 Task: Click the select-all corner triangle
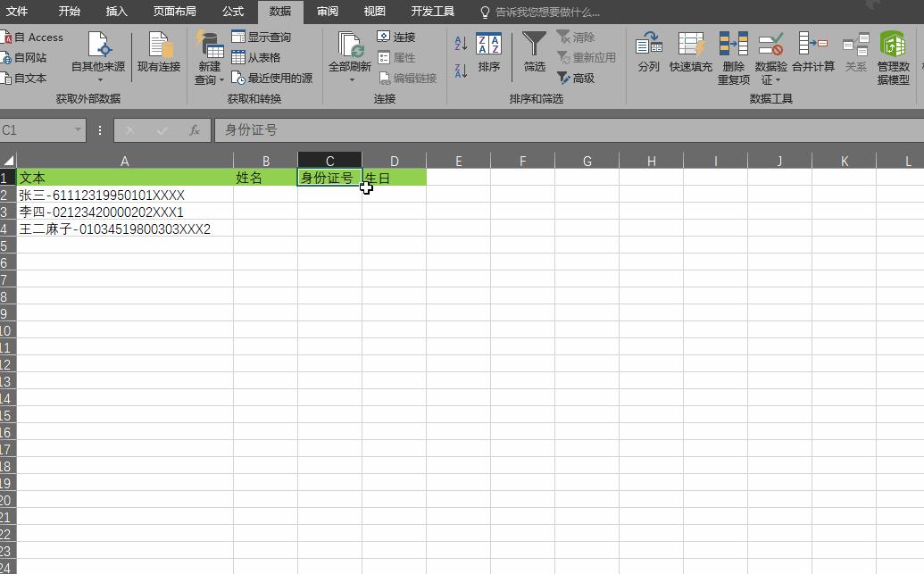point(8,161)
